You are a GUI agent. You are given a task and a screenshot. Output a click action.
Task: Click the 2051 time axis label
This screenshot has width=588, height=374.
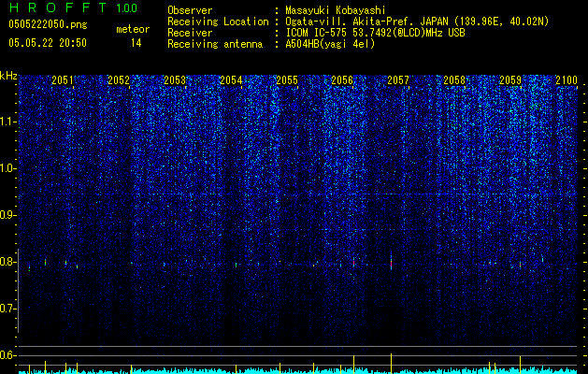tap(63, 80)
